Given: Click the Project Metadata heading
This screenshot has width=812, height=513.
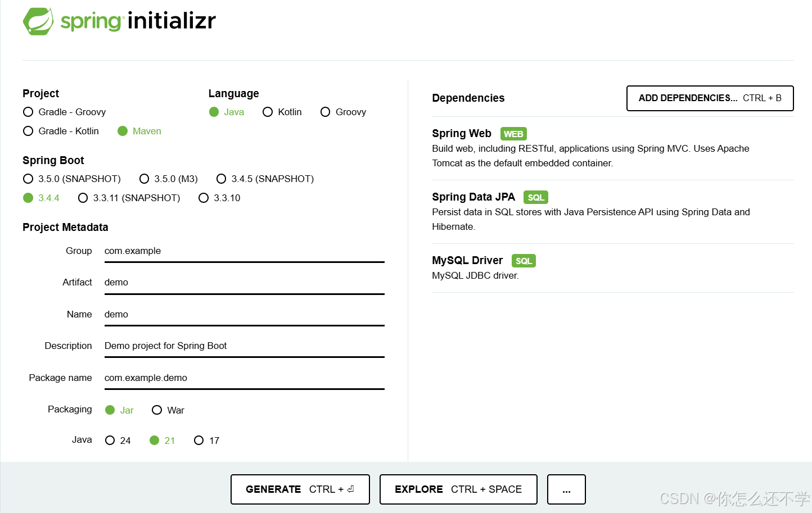Looking at the screenshot, I should pyautogui.click(x=65, y=228).
